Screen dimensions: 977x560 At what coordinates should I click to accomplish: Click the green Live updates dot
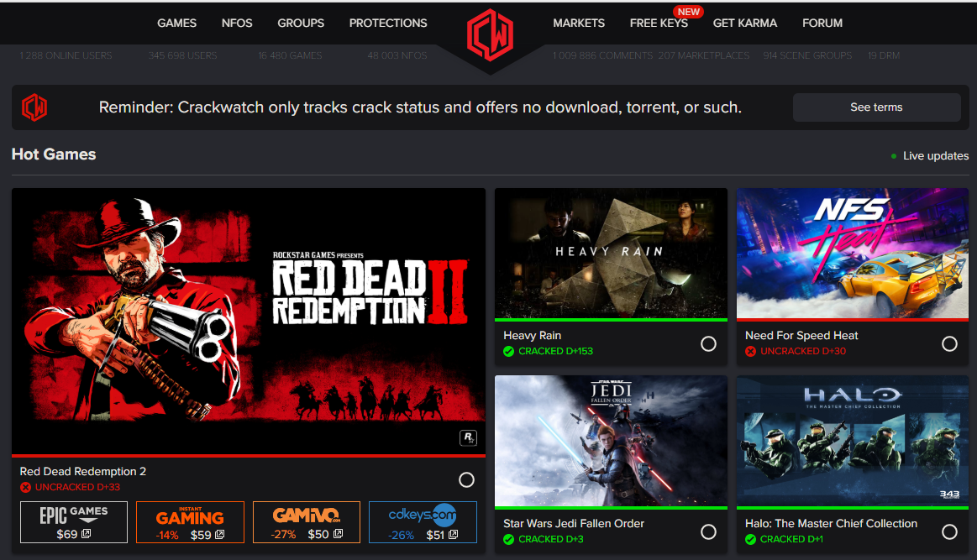894,156
